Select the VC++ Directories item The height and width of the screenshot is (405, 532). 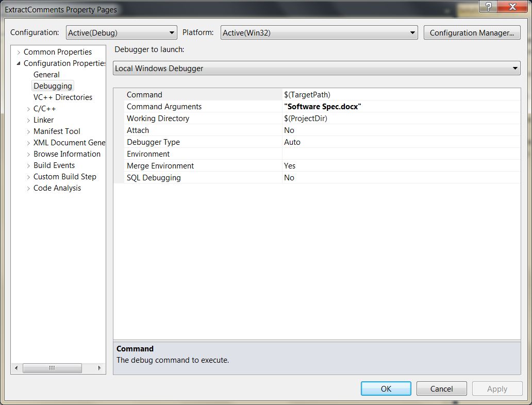[x=63, y=97]
